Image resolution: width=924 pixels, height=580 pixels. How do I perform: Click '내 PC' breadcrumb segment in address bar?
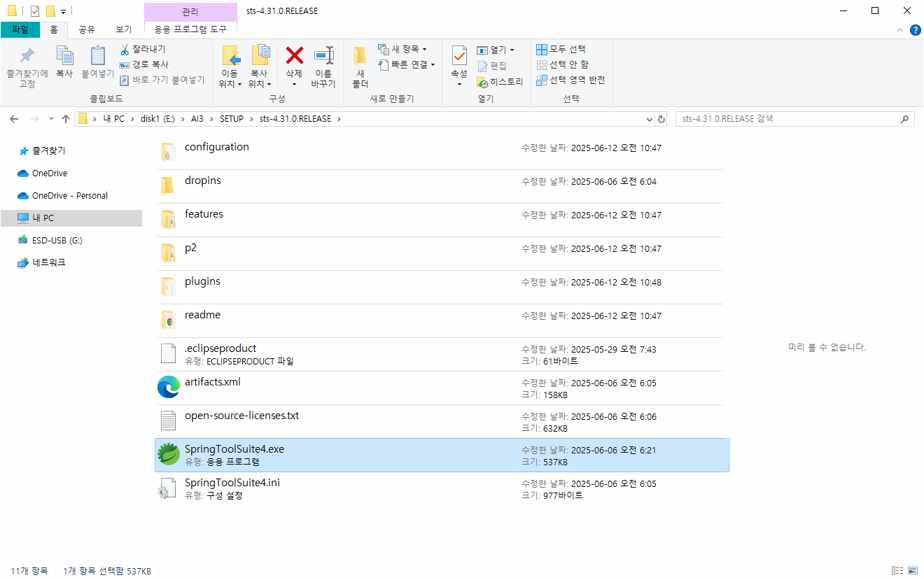(113, 119)
